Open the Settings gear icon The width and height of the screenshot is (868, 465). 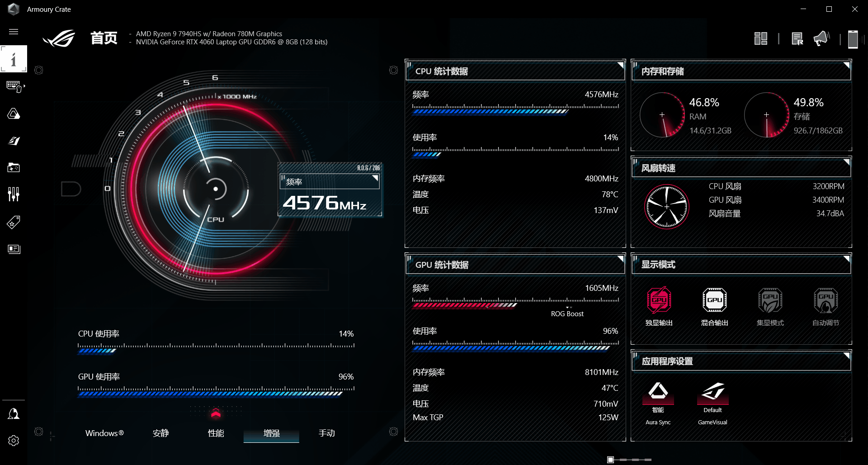14,441
